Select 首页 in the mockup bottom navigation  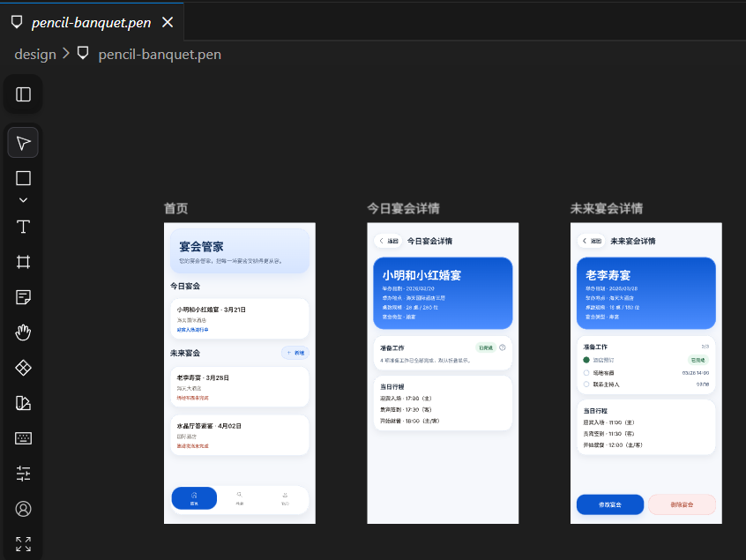(194, 497)
